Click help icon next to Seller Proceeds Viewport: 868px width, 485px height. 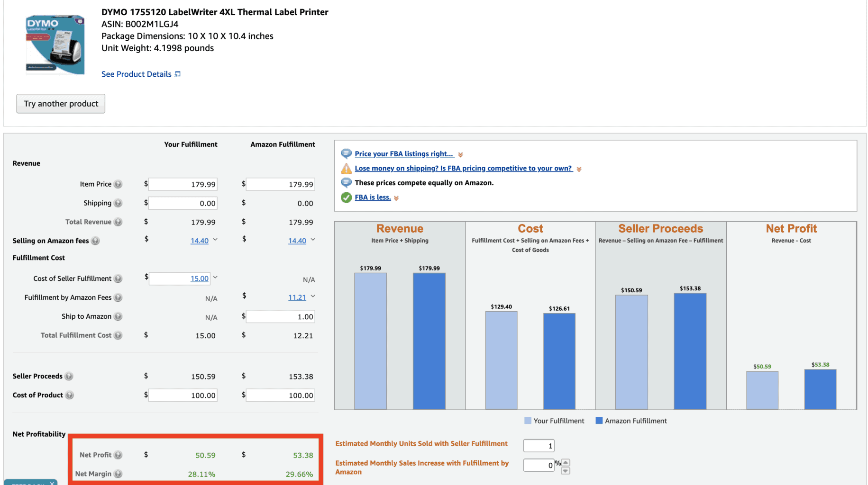pyautogui.click(x=69, y=377)
